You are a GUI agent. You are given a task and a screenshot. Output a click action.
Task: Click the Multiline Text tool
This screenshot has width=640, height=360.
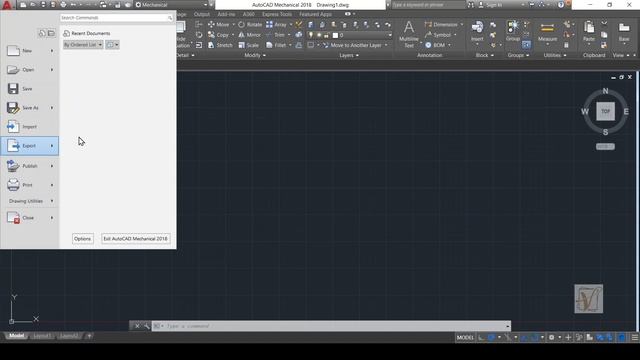(x=409, y=34)
